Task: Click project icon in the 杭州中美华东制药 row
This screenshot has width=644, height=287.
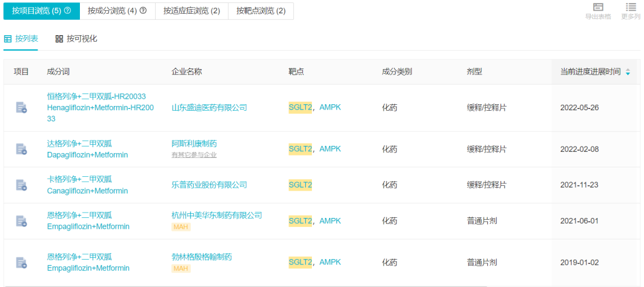Action: coord(21,221)
